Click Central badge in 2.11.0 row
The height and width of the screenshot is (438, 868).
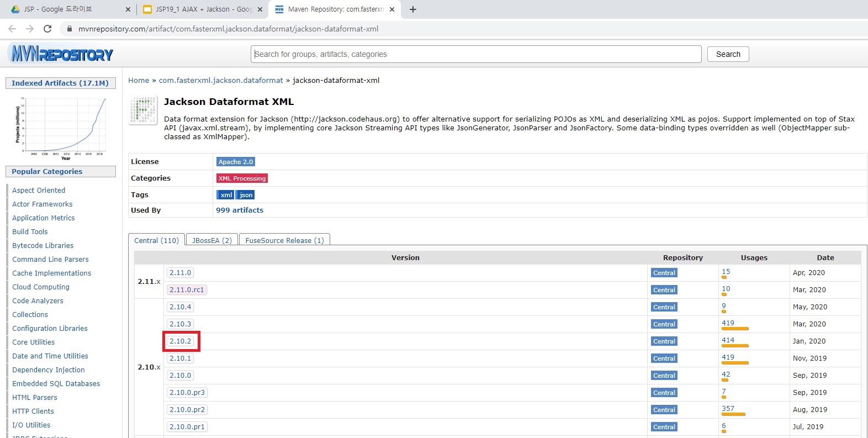point(664,273)
